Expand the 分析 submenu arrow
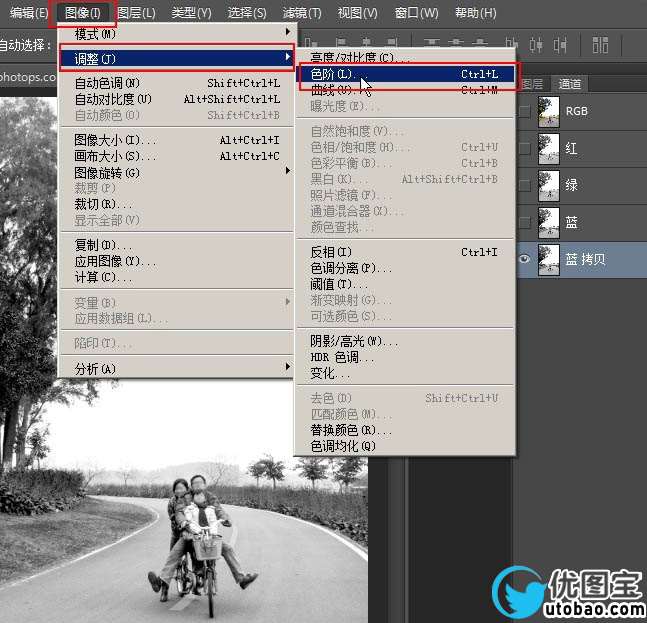647x623 pixels. [288, 366]
